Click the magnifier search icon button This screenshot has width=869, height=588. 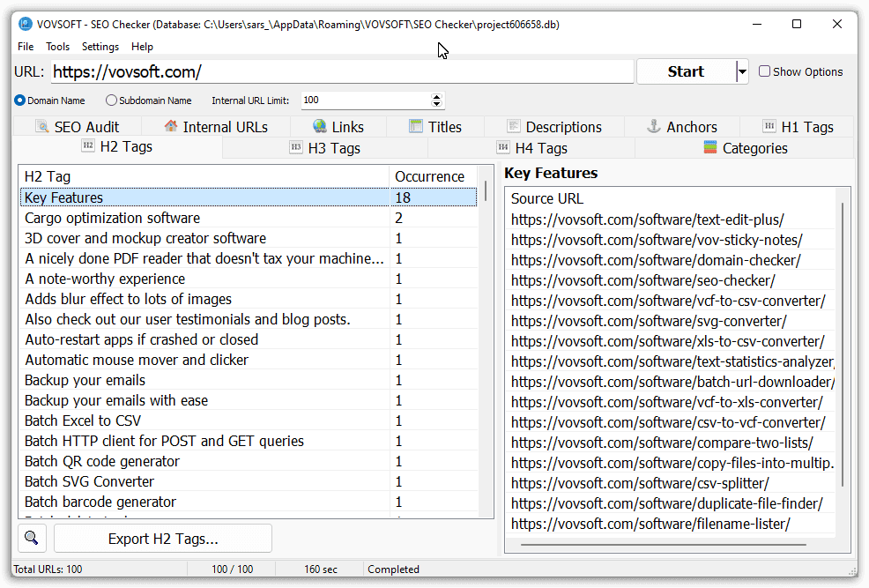click(32, 538)
